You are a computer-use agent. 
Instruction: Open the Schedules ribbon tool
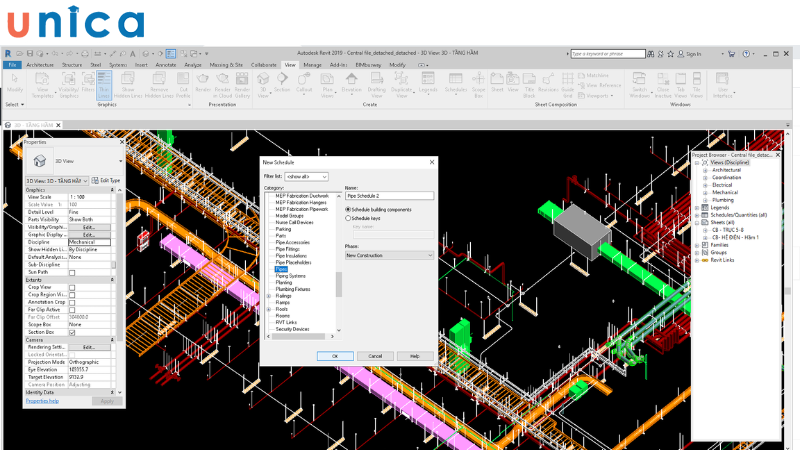click(x=455, y=84)
